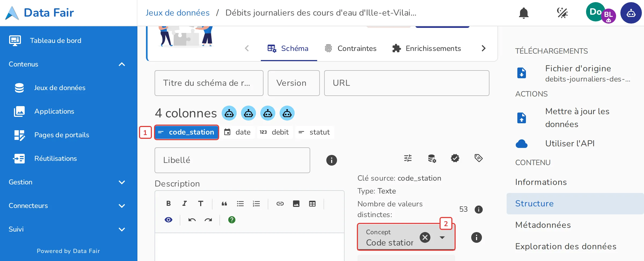This screenshot has height=261, width=644.
Task: Insert a quote block
Action: [224, 204]
